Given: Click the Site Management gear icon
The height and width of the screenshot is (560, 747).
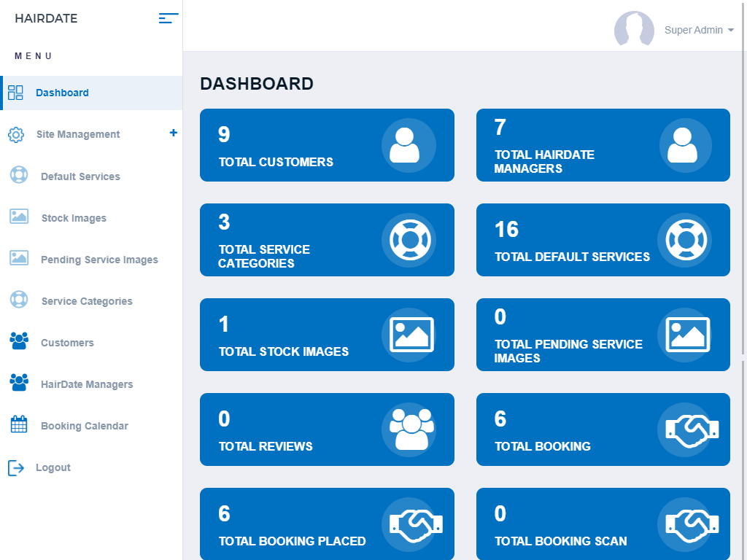Looking at the screenshot, I should (16, 135).
